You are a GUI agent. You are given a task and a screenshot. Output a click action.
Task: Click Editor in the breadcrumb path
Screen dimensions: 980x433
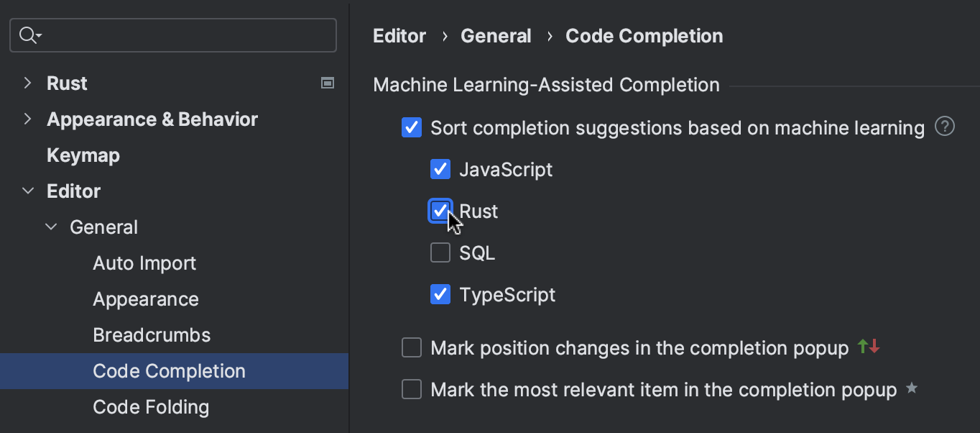tap(399, 35)
